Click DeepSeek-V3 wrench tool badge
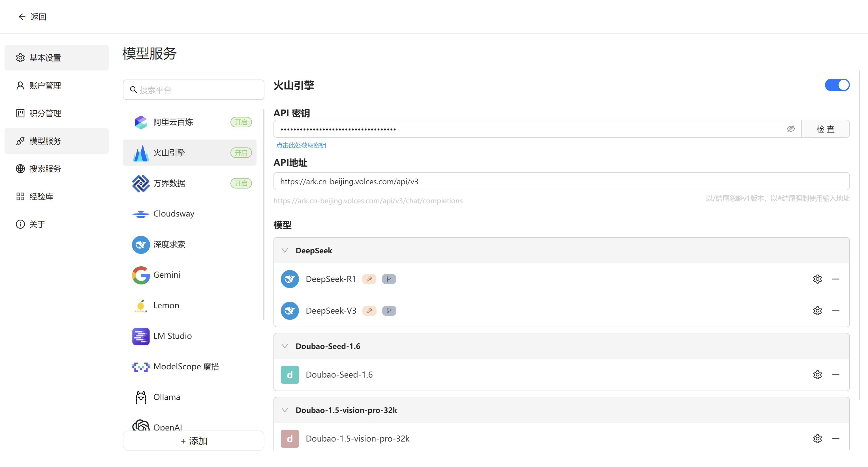The image size is (868, 467). click(369, 311)
